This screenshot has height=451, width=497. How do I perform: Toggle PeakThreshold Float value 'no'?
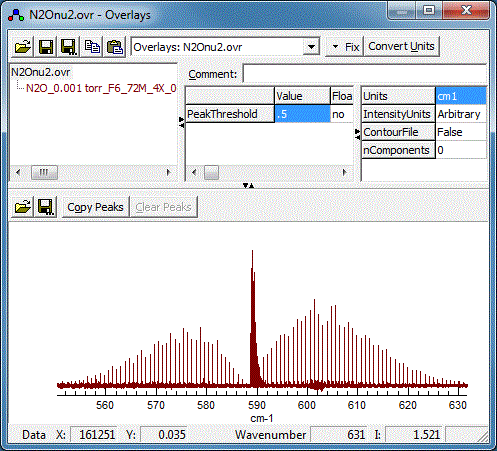point(341,114)
